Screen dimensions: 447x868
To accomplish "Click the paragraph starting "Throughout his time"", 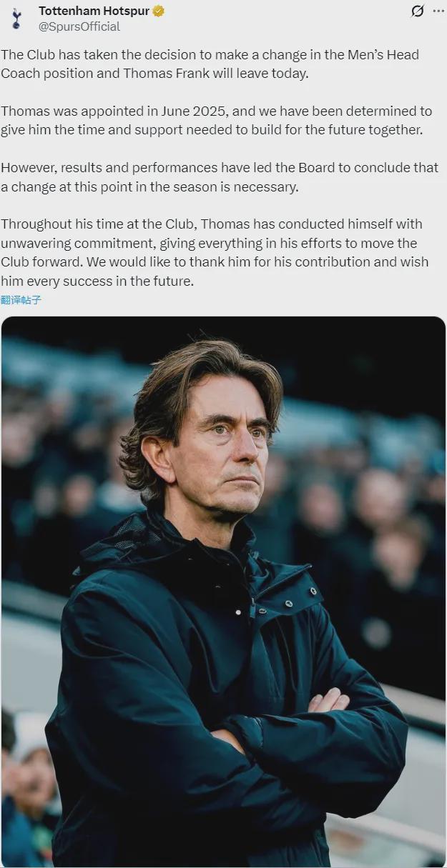I will point(215,252).
